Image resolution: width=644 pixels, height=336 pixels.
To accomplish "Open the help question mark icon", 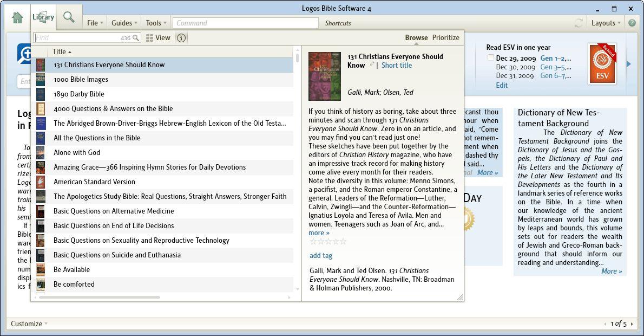I will 632,23.
